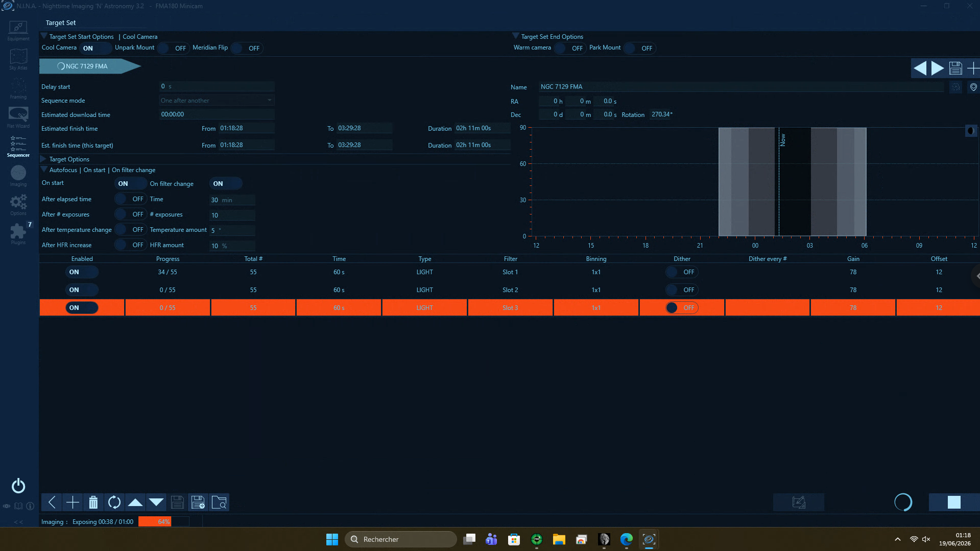Image resolution: width=980 pixels, height=551 pixels.
Task: Expand Target Options section
Action: coord(43,159)
